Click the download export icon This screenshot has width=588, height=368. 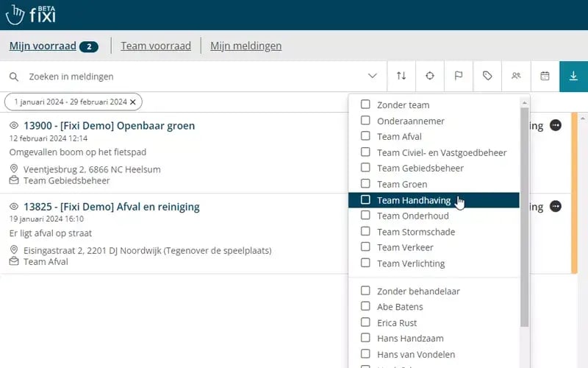573,76
